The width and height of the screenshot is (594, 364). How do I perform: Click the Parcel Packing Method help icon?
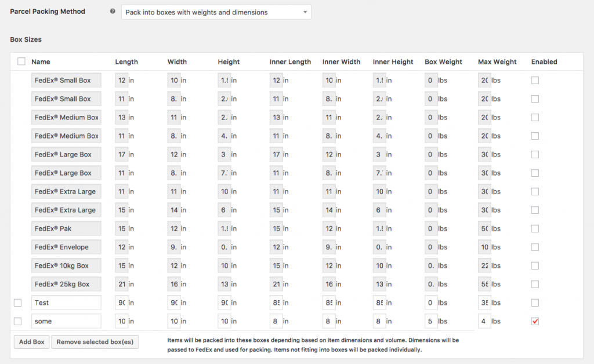coord(113,12)
